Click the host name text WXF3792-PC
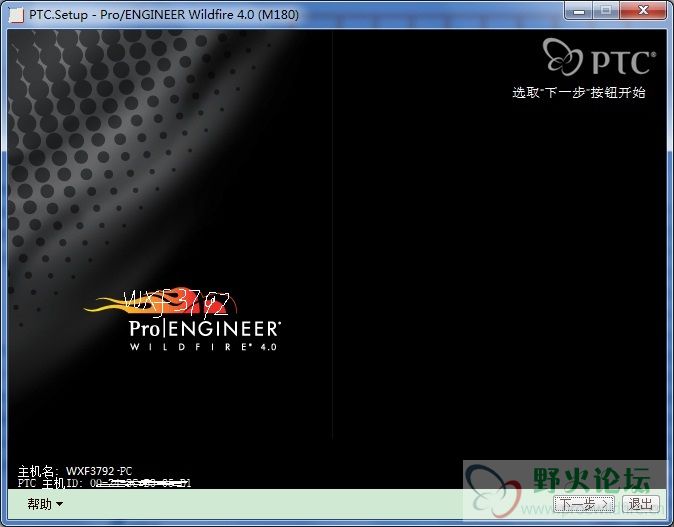This screenshot has height=527, width=674. (x=99, y=471)
